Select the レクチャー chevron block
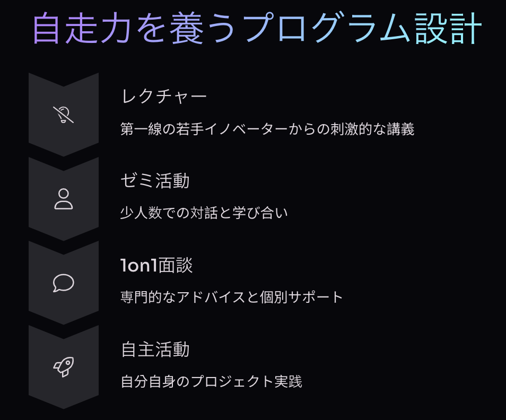The height and width of the screenshot is (420, 506). pyautogui.click(x=63, y=115)
